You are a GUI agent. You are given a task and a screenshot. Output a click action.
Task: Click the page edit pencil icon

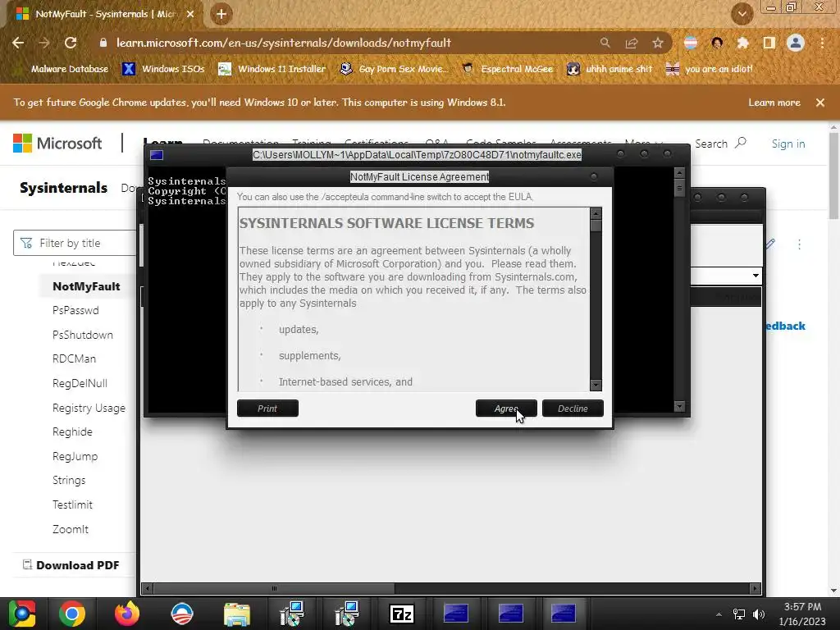[769, 244]
